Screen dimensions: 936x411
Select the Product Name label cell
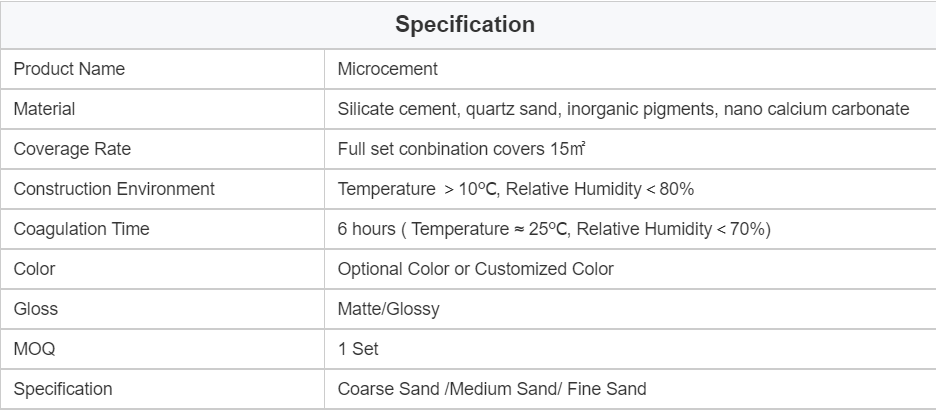[x=69, y=69]
